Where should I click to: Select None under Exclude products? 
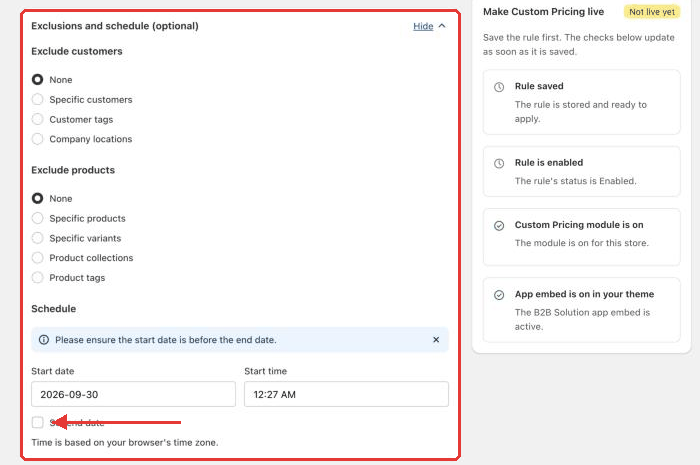38,198
